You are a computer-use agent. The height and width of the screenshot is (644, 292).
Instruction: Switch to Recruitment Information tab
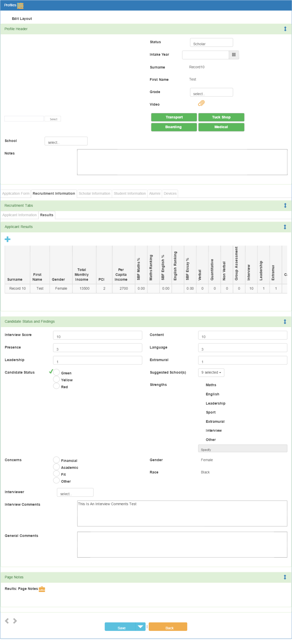tap(54, 194)
